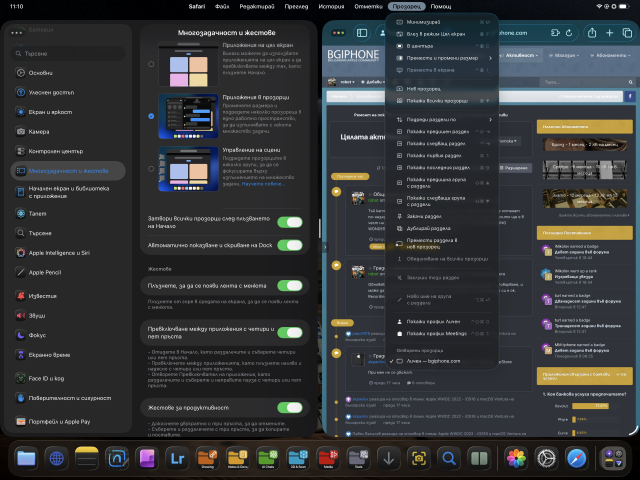Click the Safari sidebar toggle icon
The width and height of the screenshot is (640, 480).
(362, 33)
